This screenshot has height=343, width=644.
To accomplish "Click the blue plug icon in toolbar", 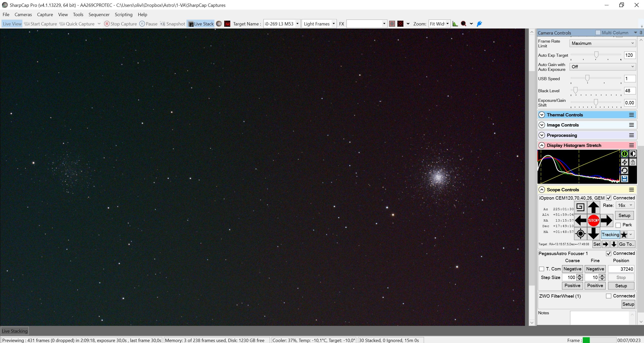I will pos(479,24).
